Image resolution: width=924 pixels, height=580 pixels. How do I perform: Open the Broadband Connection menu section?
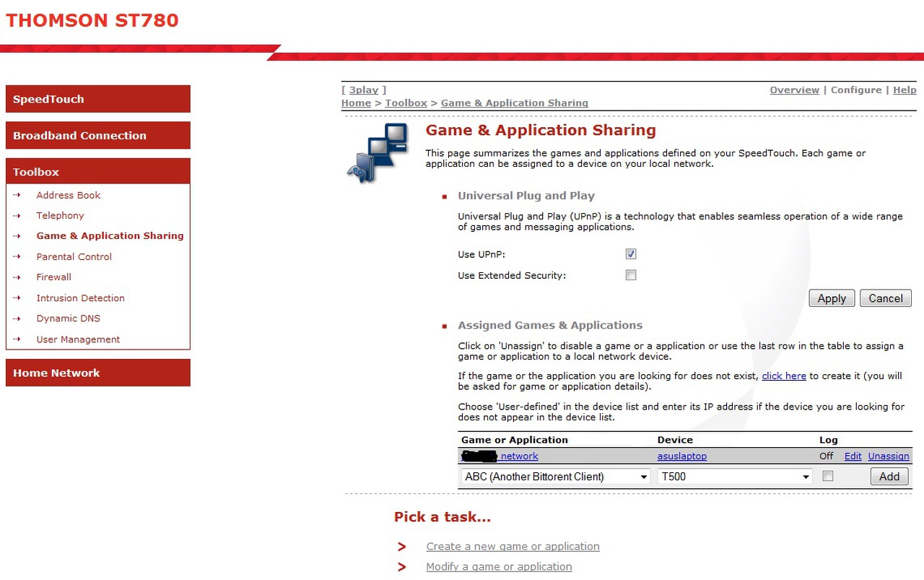(98, 135)
